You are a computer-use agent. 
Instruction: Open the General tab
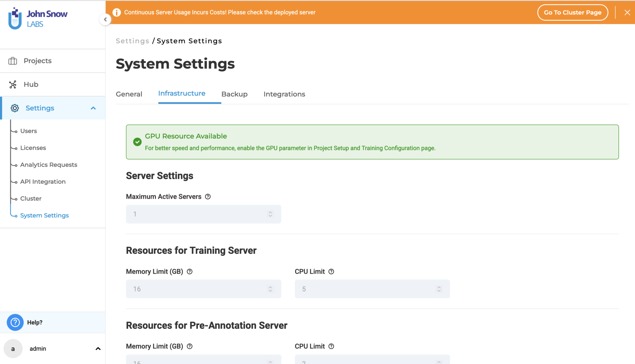tap(129, 94)
